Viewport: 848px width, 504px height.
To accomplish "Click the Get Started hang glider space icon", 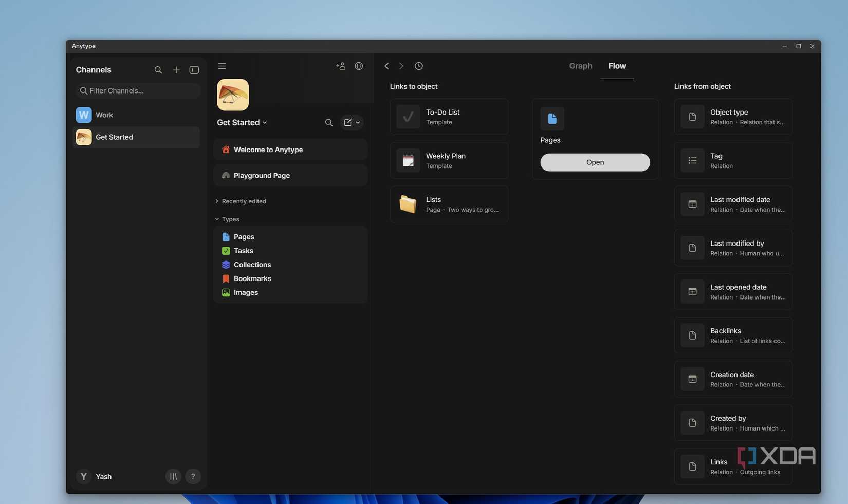I will point(233,95).
